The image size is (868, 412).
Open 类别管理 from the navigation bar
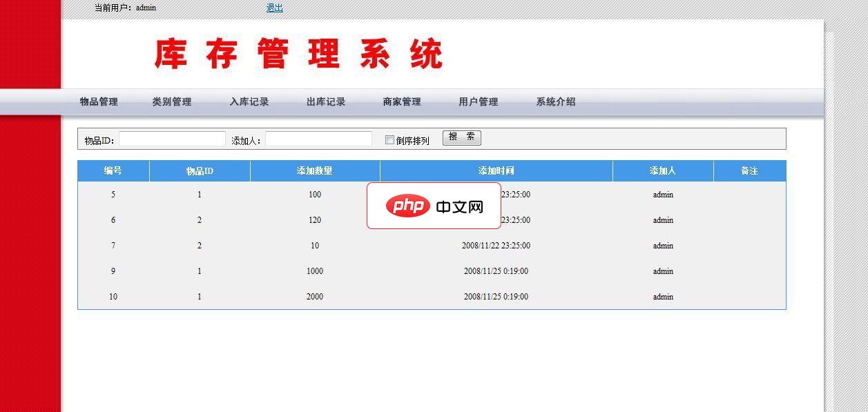coord(173,101)
